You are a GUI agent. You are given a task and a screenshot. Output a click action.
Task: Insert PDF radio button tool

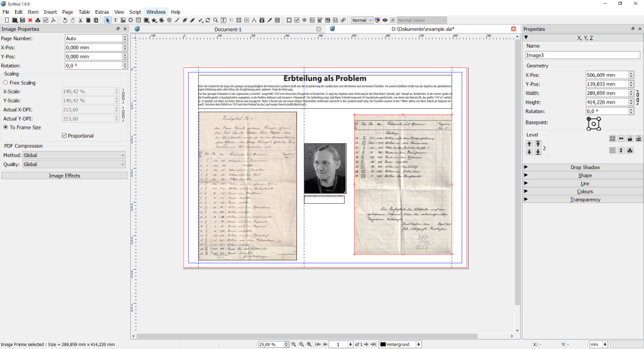(x=304, y=20)
